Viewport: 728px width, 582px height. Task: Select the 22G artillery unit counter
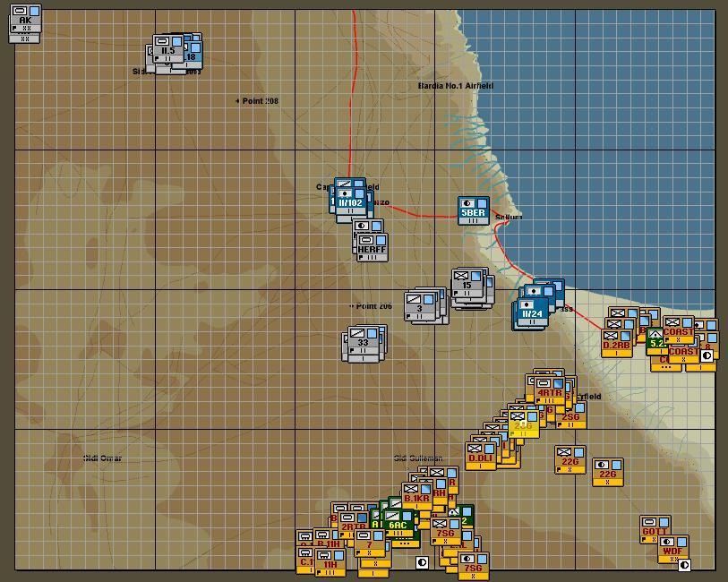tap(608, 472)
